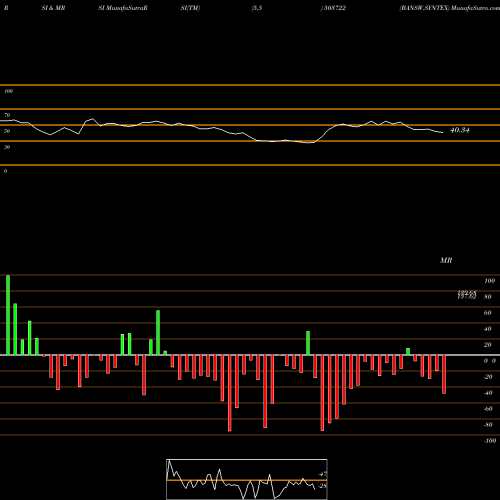Click the MR axis label -20
This screenshot has width=500, height=500.
[488, 377]
